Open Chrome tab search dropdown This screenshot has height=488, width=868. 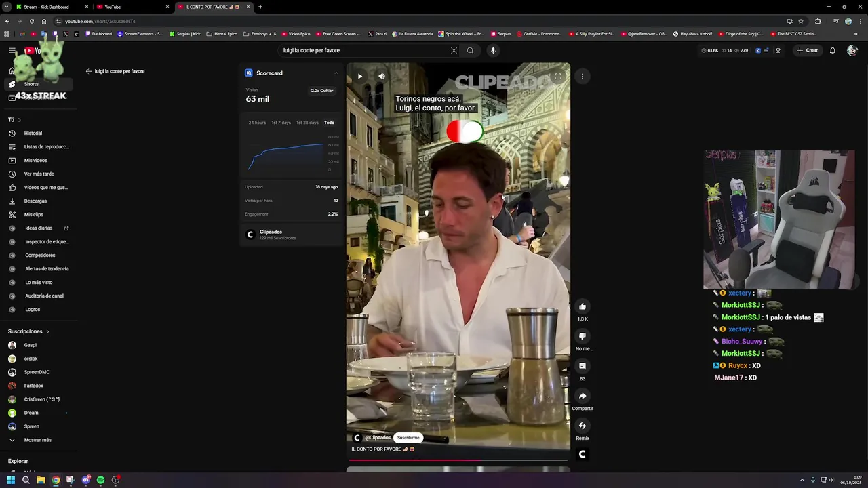coord(7,7)
